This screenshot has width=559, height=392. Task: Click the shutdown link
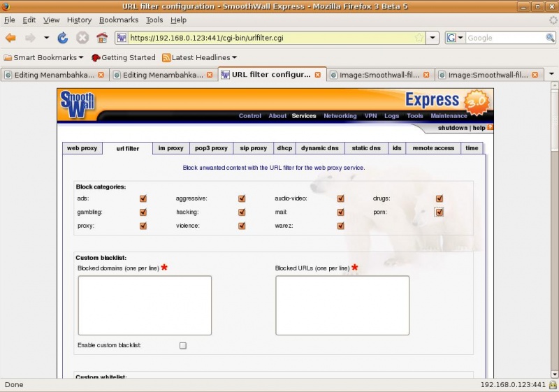[x=452, y=128]
